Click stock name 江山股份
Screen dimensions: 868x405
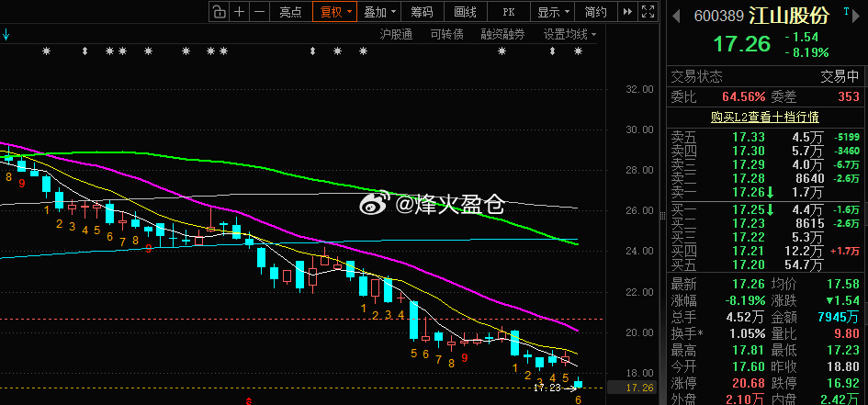789,16
